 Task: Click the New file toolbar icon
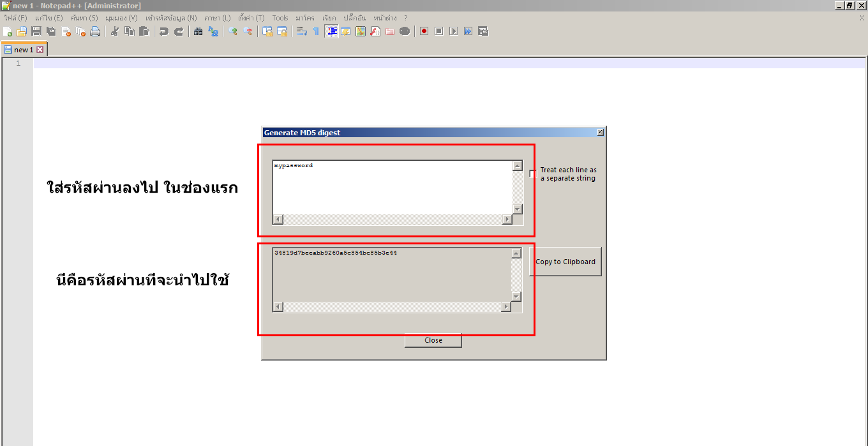[8, 31]
